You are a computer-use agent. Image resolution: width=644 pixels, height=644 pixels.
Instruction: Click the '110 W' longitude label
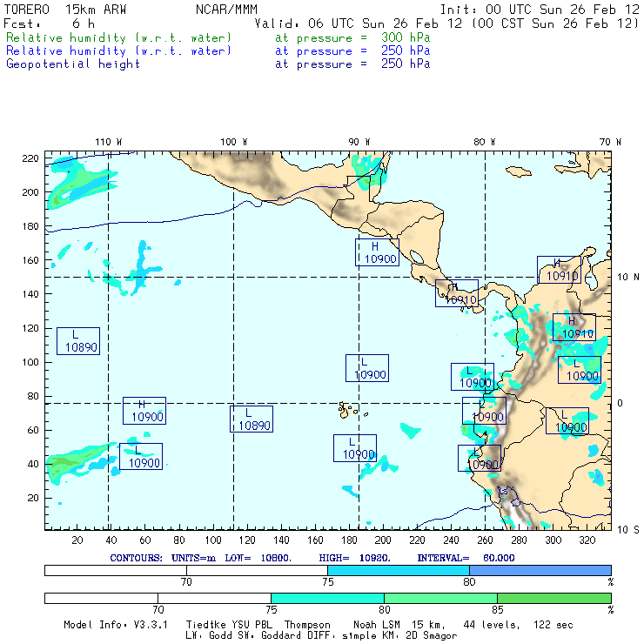pyautogui.click(x=109, y=142)
